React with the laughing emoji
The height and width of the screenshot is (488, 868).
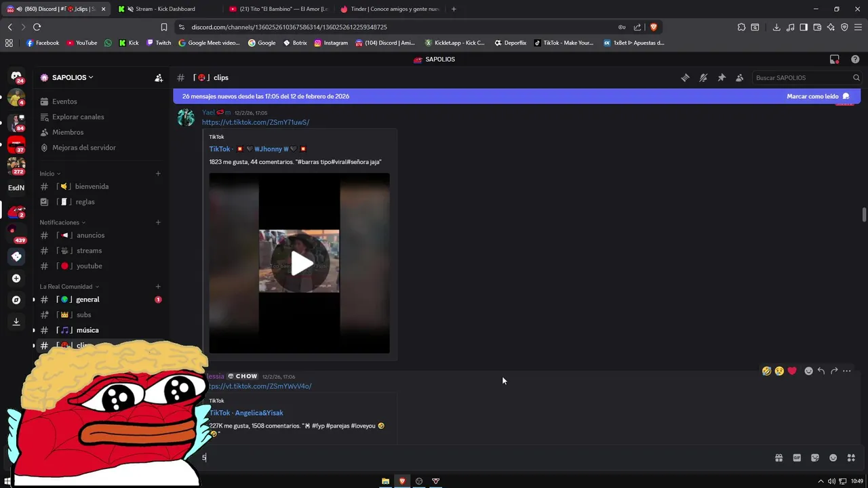[x=766, y=371]
